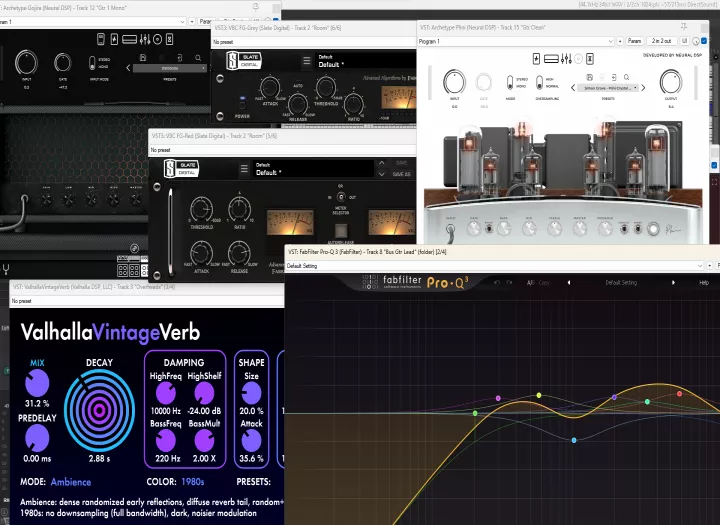Click SAVE AS in VBC FG-Red

[401, 174]
